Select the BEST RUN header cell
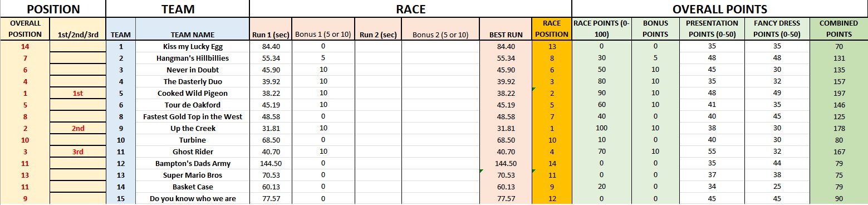This screenshot has height=205, width=868. click(x=506, y=35)
